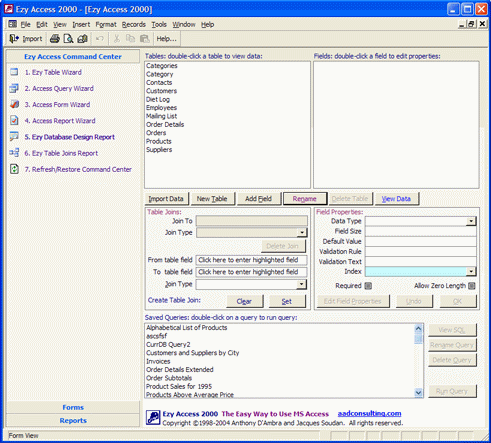This screenshot has height=443, width=491.
Task: Select Product Sales for 1995 query
Action: (179, 386)
